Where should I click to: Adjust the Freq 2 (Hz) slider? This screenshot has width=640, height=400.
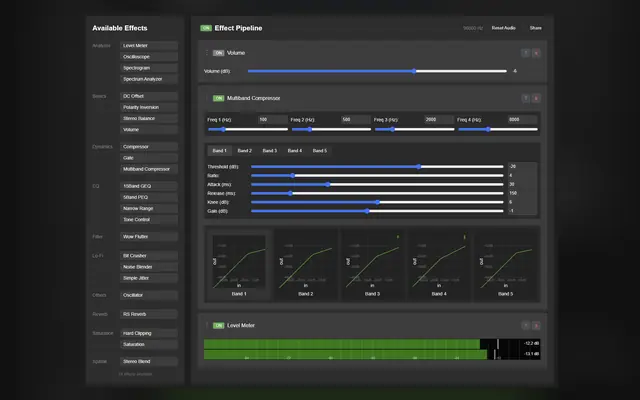[331, 129]
